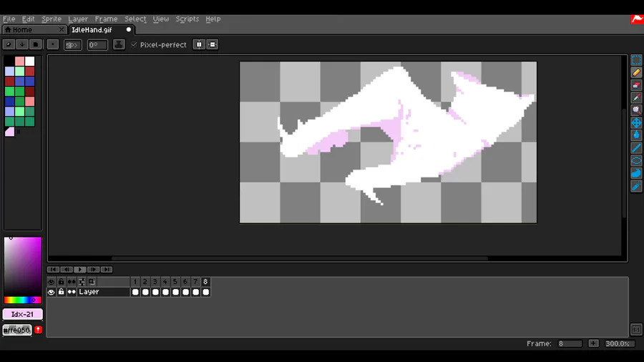Viewport: 644px width, 362px height.
Task: Close the Home tab
Action: 62,29
